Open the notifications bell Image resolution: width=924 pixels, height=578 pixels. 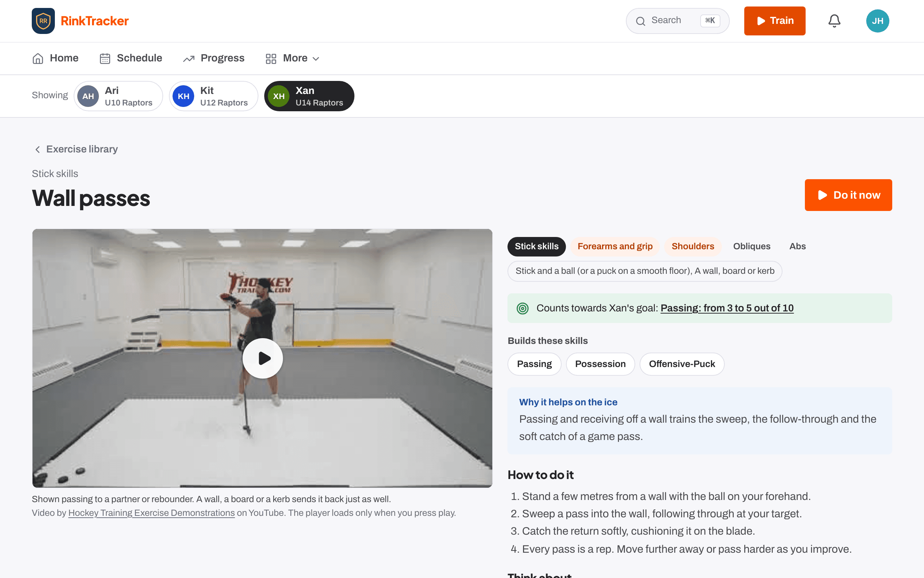click(x=834, y=21)
